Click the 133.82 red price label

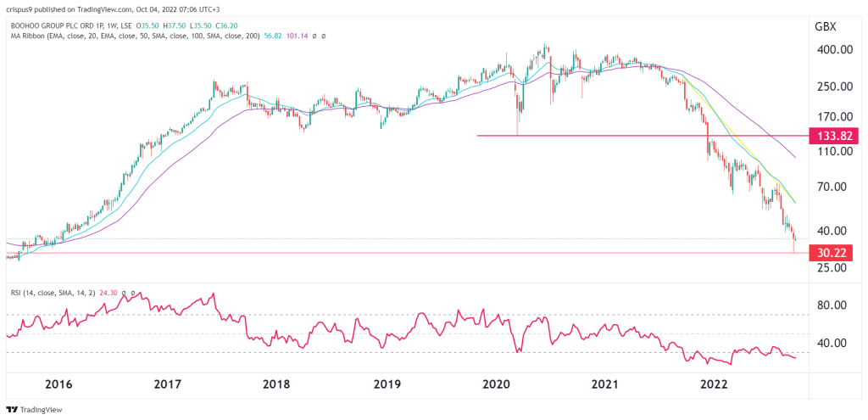(834, 135)
